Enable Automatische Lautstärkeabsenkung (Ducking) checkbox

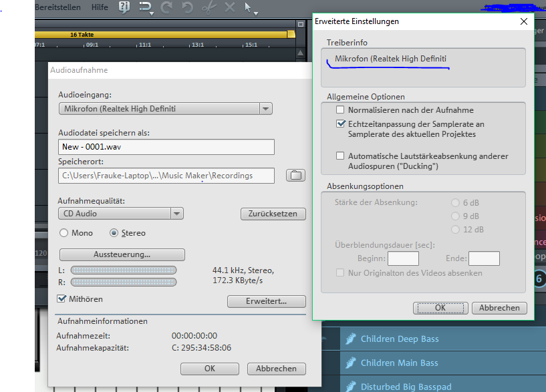pos(340,156)
